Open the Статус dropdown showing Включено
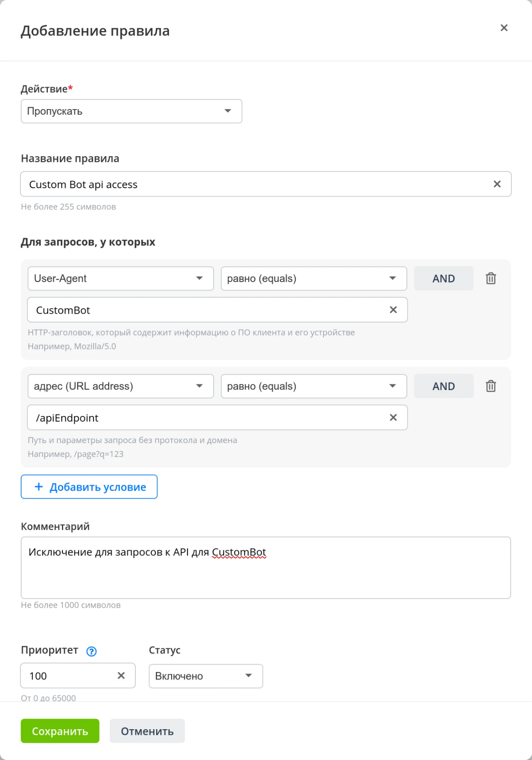This screenshot has width=532, height=760. click(205, 676)
